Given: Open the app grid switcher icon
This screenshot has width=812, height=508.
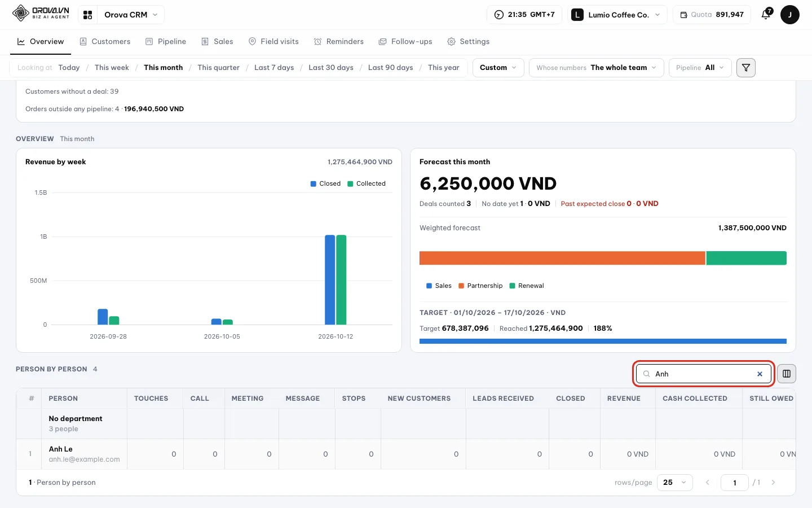Looking at the screenshot, I should 87,15.
